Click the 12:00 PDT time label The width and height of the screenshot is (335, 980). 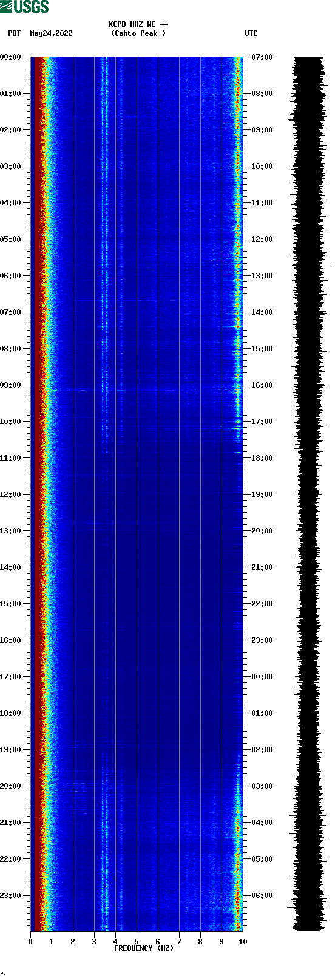pos(10,495)
